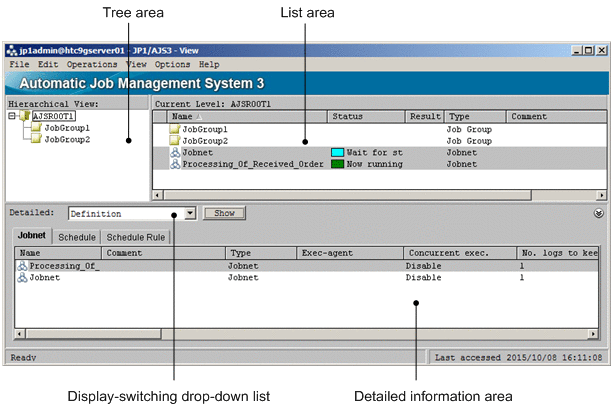615x408 pixels.
Task: Select the JobGroup2 row in list area
Action: (380, 140)
